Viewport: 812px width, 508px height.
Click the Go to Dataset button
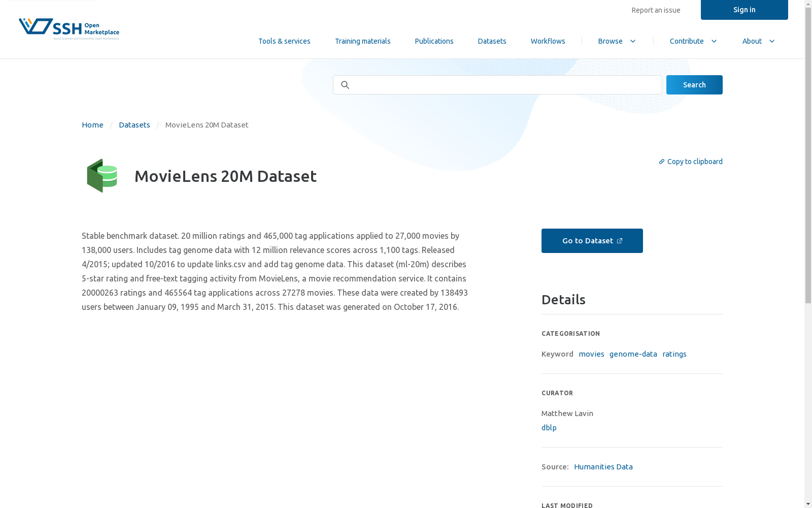click(592, 241)
